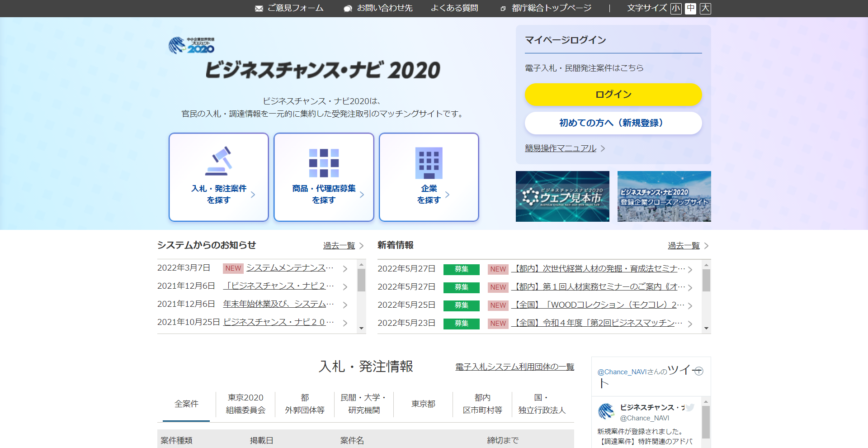868x448 pixels.
Task: Click the arrow on the 年末年始休業 notice row
Action: [x=345, y=305]
